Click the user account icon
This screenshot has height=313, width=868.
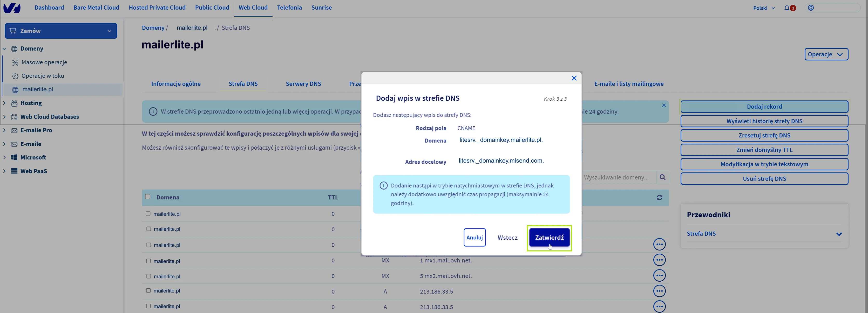[x=811, y=8]
